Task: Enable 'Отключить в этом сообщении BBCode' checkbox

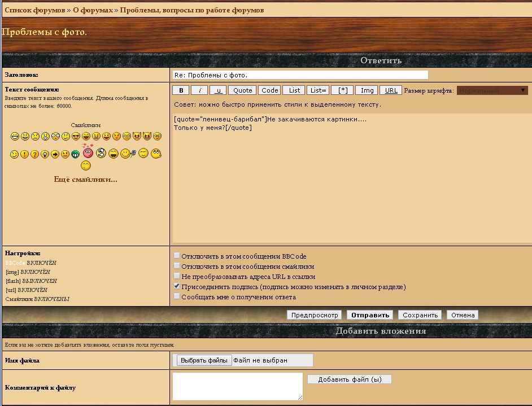Action: [177, 256]
